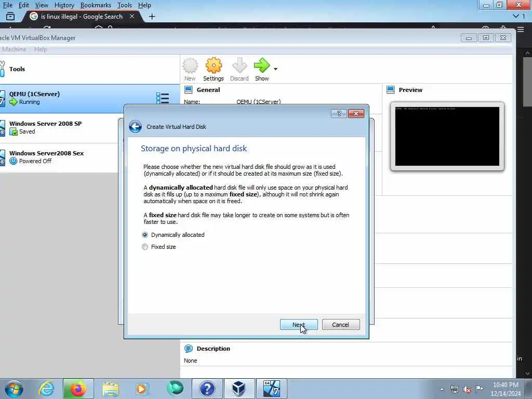Click the Tools wrench icon

tap(3, 69)
